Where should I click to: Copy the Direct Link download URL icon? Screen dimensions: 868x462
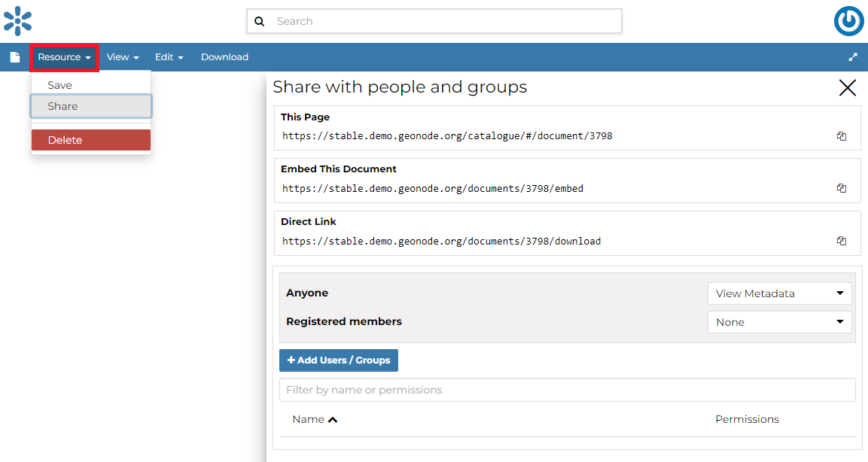tap(841, 240)
